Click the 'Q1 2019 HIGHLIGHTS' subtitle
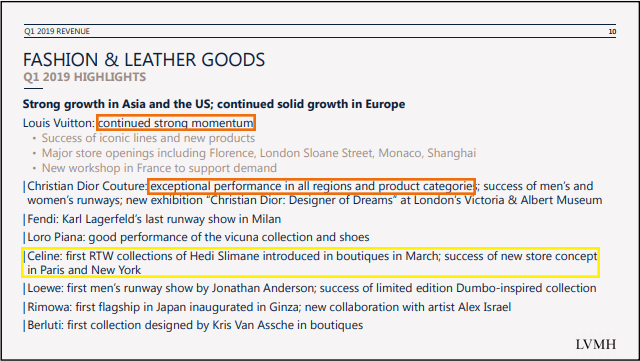The height and width of the screenshot is (361, 640). point(84,77)
